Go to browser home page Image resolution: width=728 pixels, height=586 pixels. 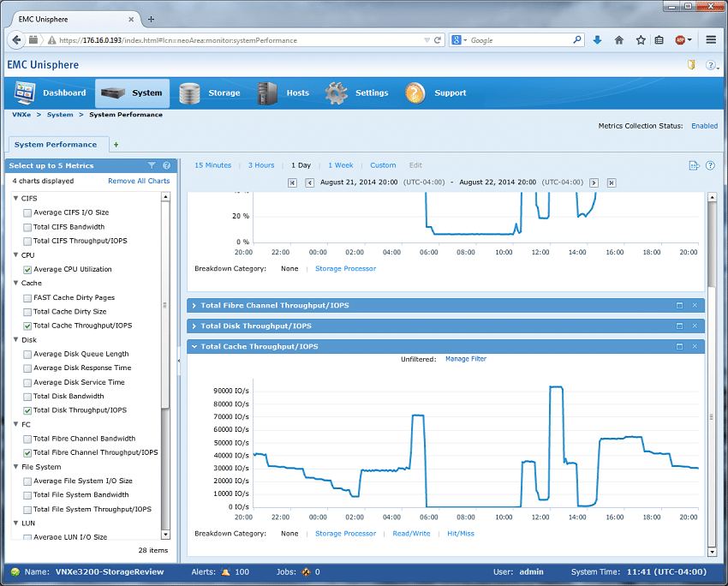619,40
